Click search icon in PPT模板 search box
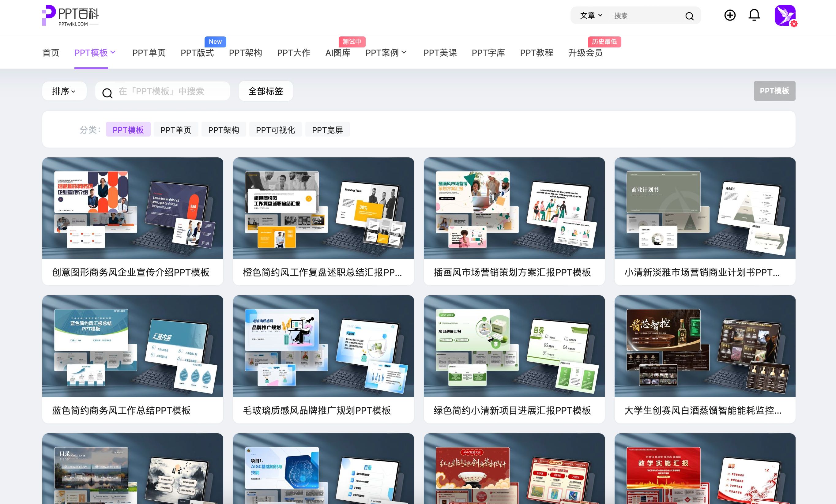 107,93
